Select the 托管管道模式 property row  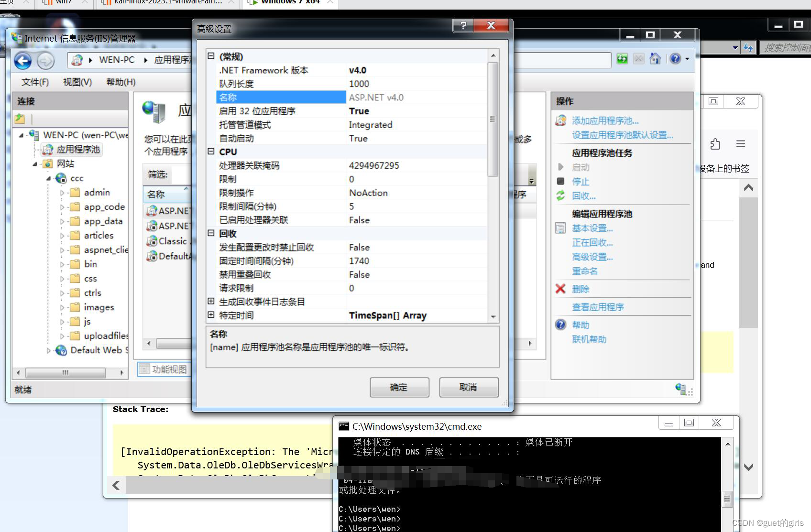click(351, 125)
